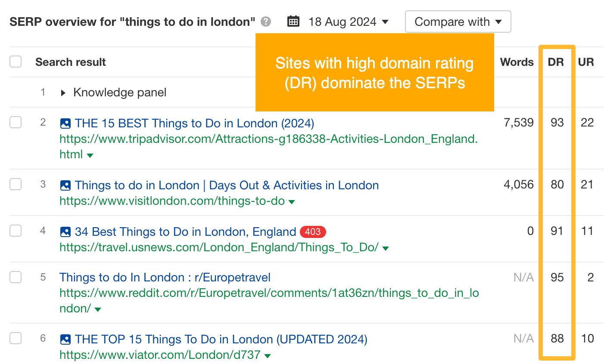Click the DR column header

(x=556, y=62)
